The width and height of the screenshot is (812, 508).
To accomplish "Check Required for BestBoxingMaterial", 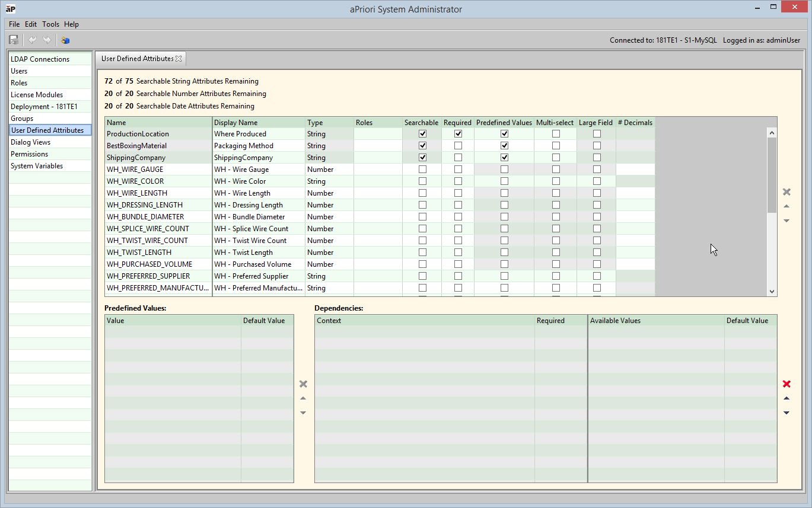I will pos(458,146).
